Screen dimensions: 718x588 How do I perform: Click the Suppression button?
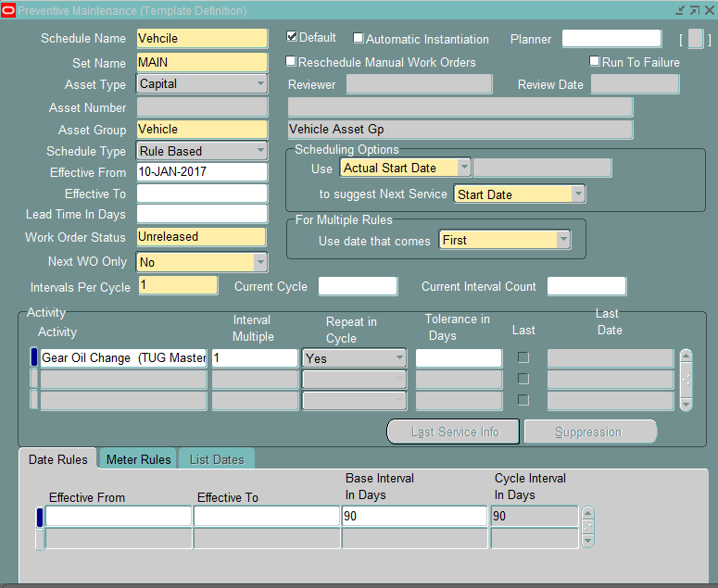590,432
